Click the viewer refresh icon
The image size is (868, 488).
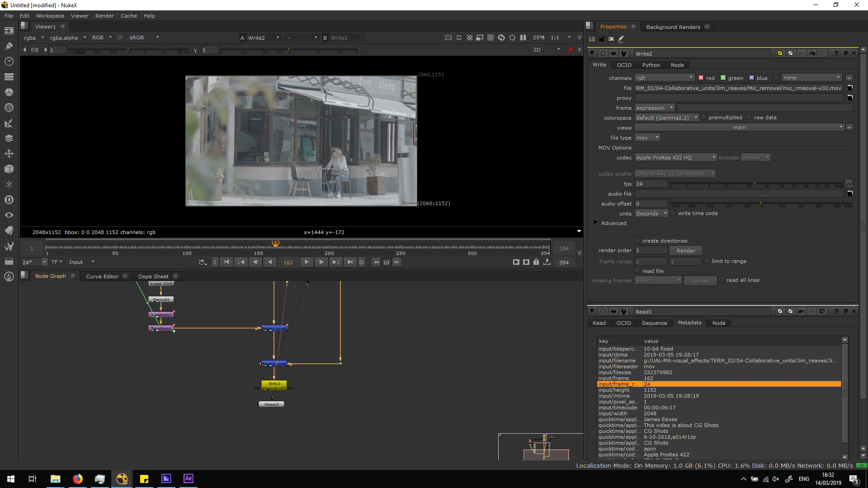coord(501,38)
